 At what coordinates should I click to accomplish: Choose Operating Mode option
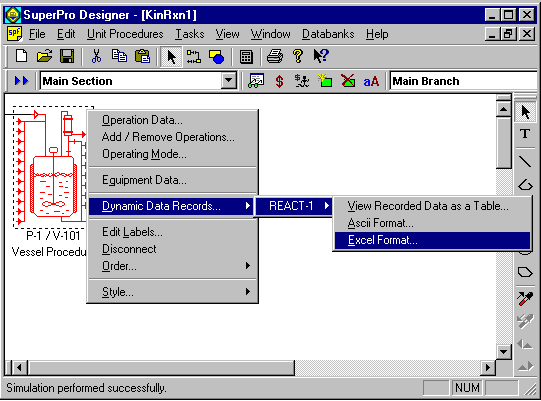point(172,154)
